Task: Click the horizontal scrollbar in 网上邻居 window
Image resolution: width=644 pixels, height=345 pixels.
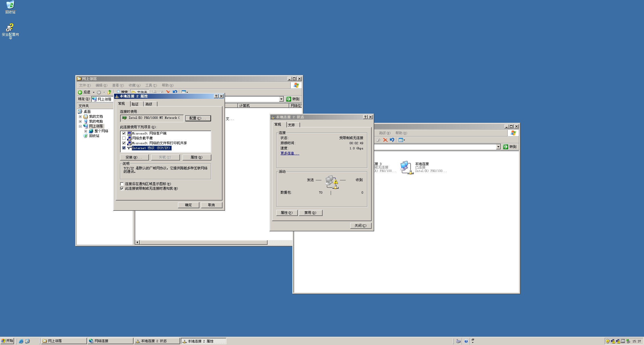Action: click(204, 242)
